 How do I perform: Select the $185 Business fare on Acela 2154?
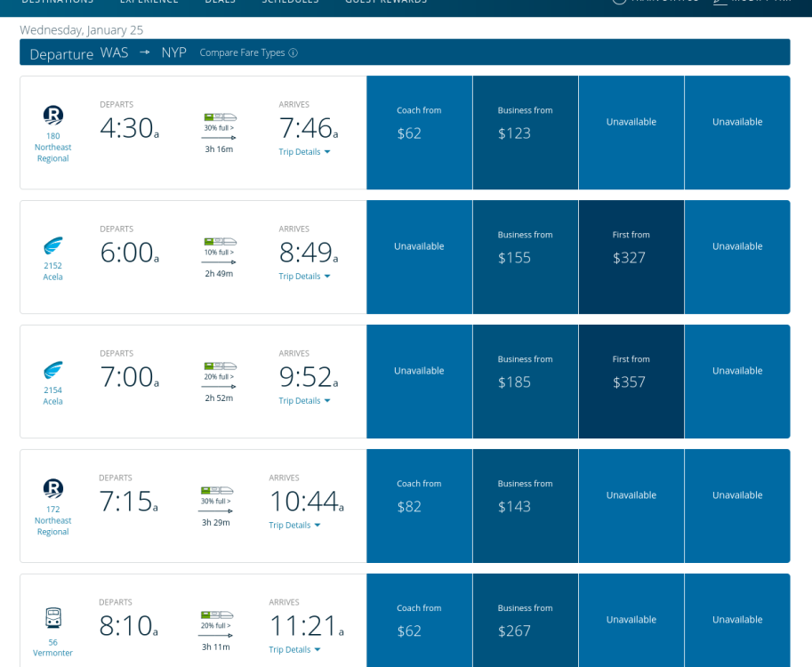coord(525,382)
